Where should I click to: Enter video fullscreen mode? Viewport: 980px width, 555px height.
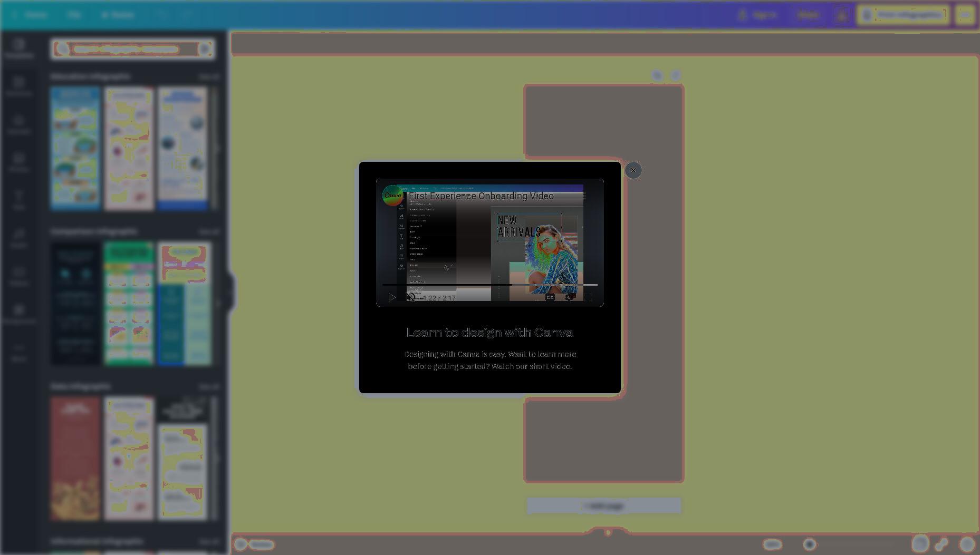589,297
